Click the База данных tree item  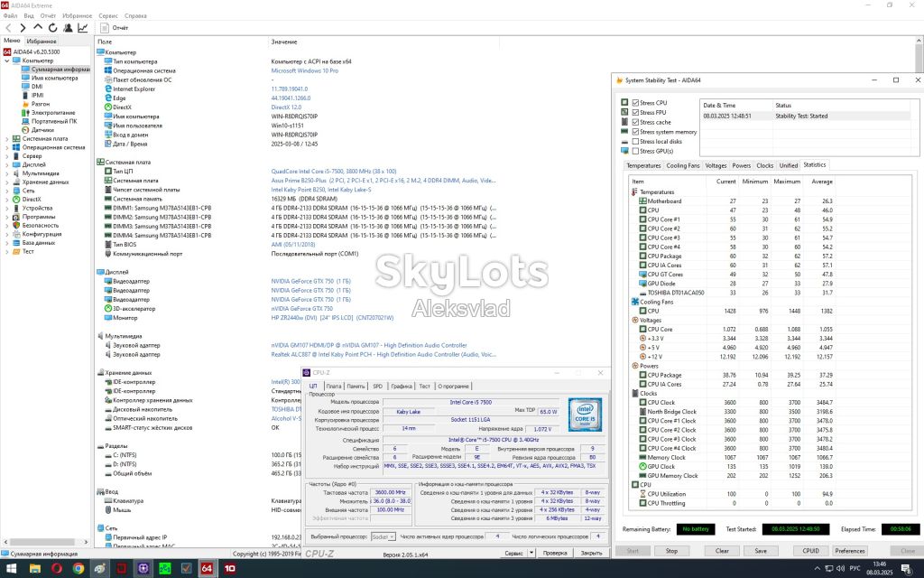click(38, 242)
